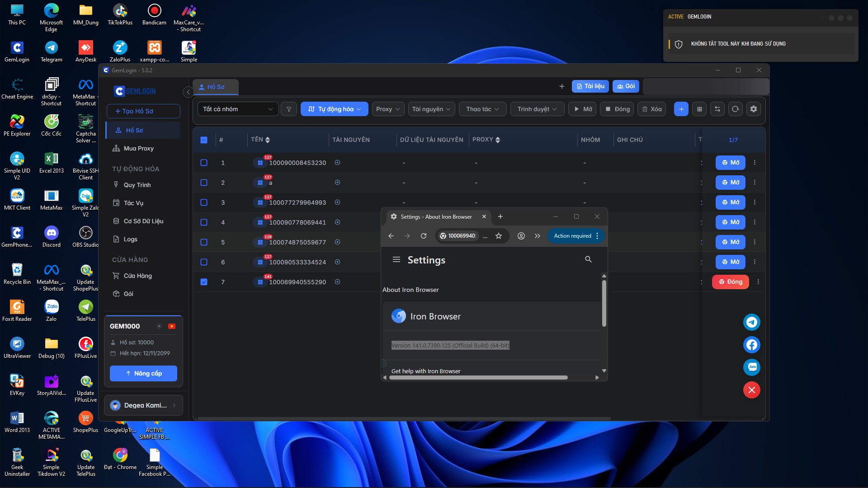The height and width of the screenshot is (488, 868).
Task: Click the Iron Browser horizontal scrollbar
Action: 478,377
